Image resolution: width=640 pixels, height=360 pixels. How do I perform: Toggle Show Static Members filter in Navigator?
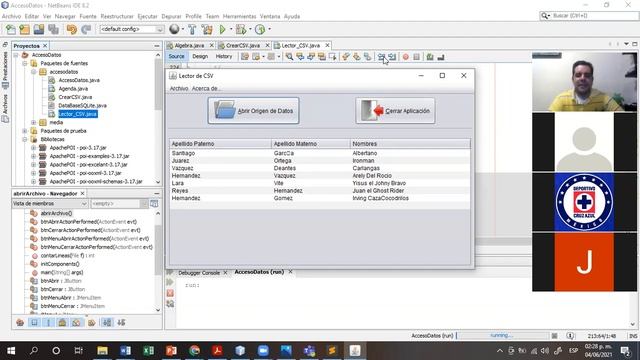click(48, 322)
